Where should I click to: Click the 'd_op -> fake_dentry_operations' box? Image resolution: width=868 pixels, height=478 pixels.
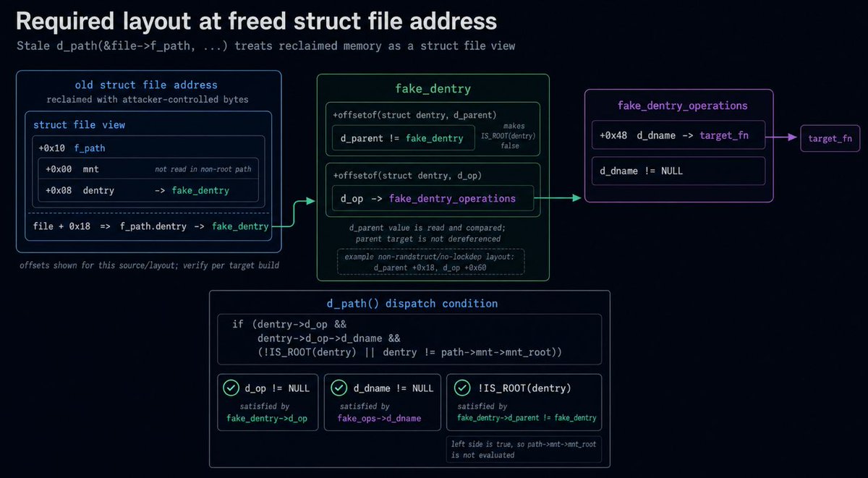[433, 198]
